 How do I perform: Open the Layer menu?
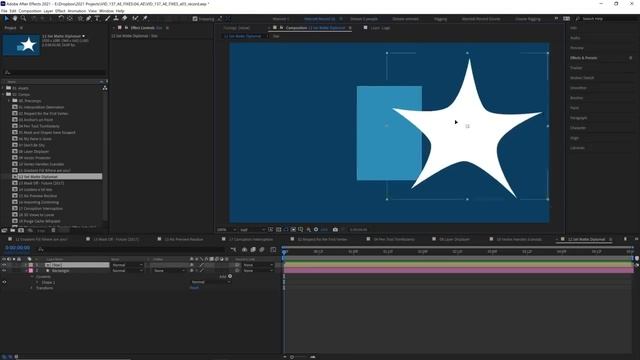[x=48, y=11]
